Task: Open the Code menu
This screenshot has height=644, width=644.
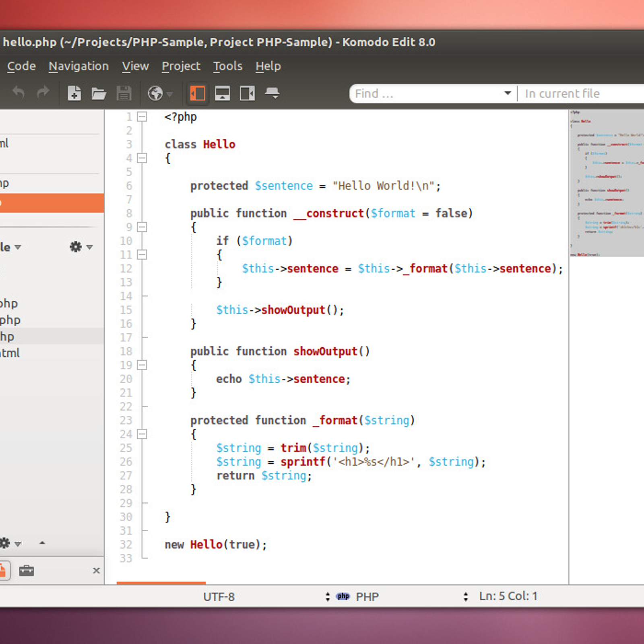Action: click(x=21, y=66)
